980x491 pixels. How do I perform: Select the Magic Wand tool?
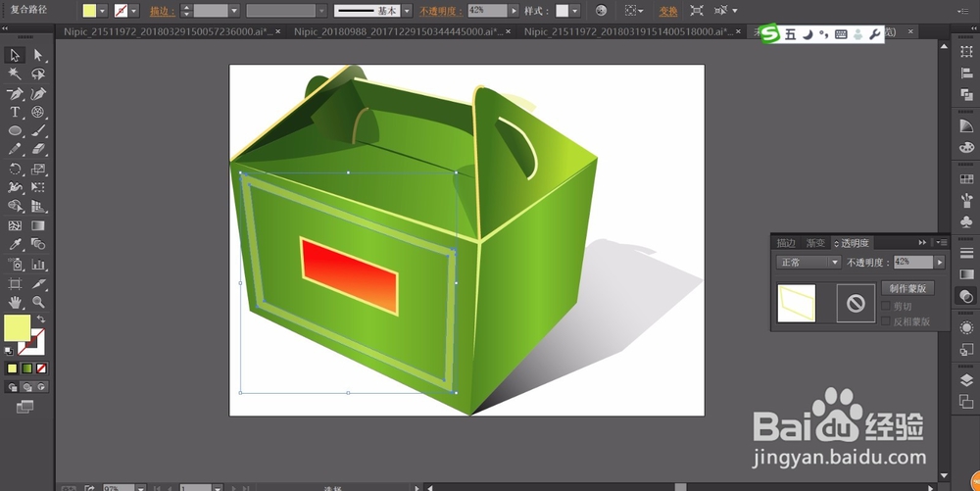15,74
